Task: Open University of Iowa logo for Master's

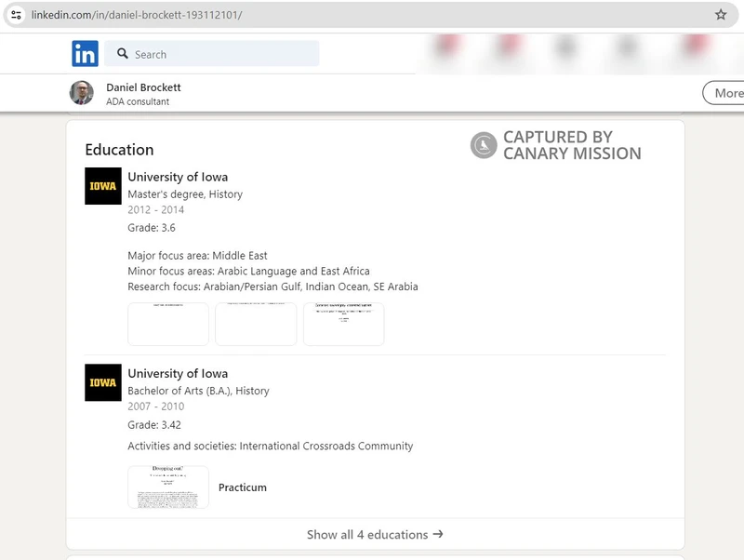Action: tap(103, 186)
